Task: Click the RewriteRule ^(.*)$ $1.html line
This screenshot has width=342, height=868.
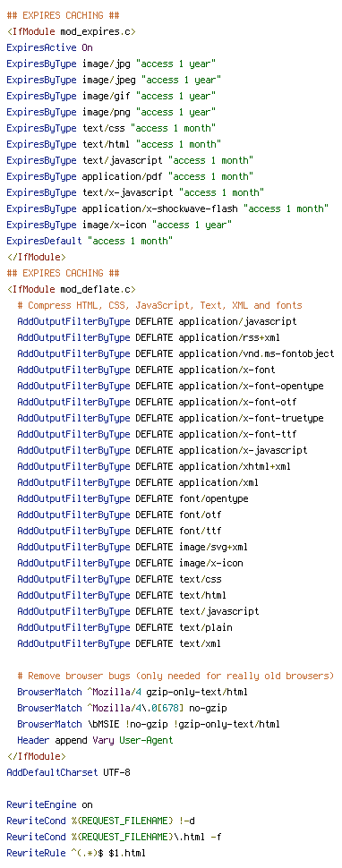Action: (76, 853)
